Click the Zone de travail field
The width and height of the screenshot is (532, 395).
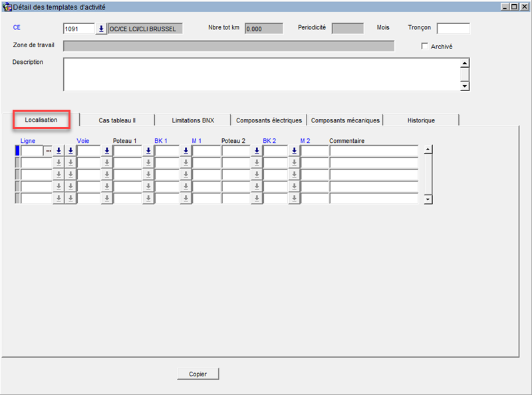[x=229, y=46]
